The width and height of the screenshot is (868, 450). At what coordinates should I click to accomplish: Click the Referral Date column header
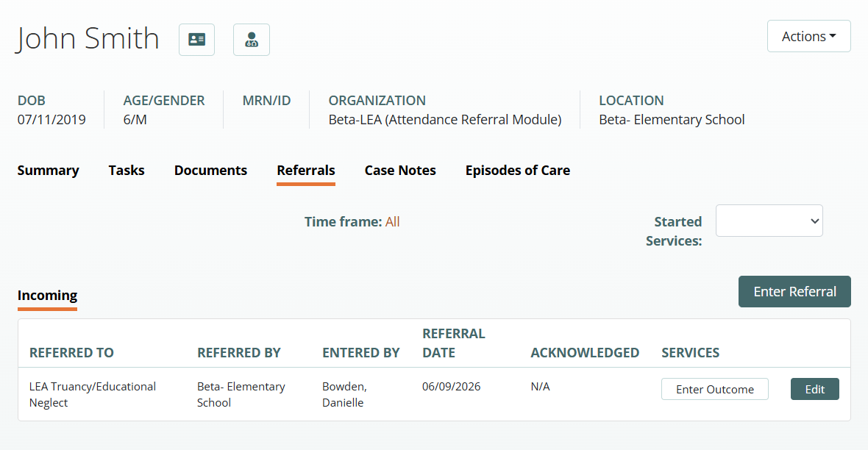[453, 343]
